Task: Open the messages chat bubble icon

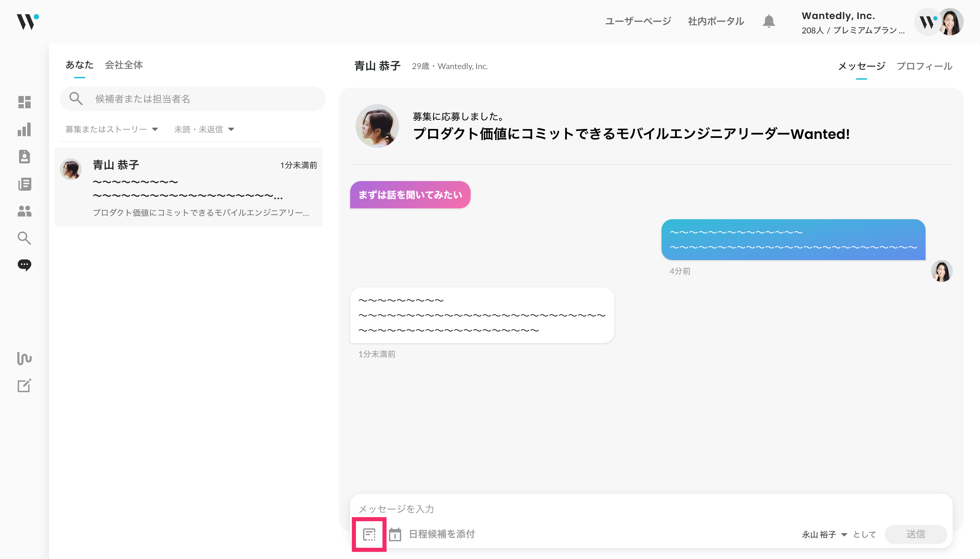Action: (x=24, y=265)
